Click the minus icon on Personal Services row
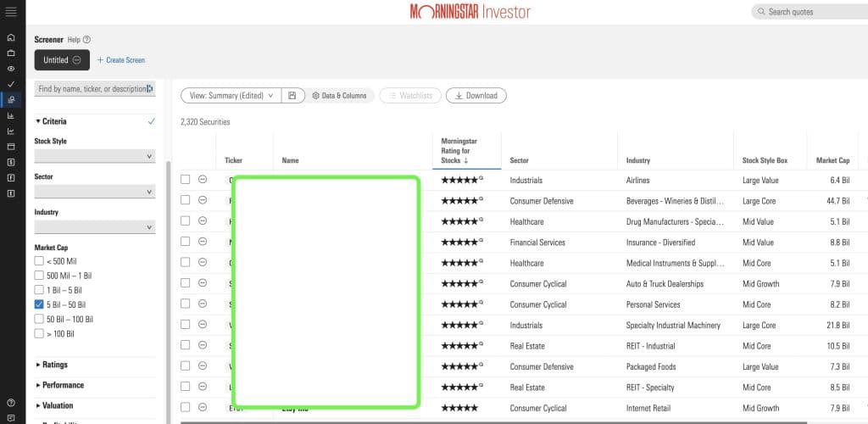 pyautogui.click(x=203, y=304)
